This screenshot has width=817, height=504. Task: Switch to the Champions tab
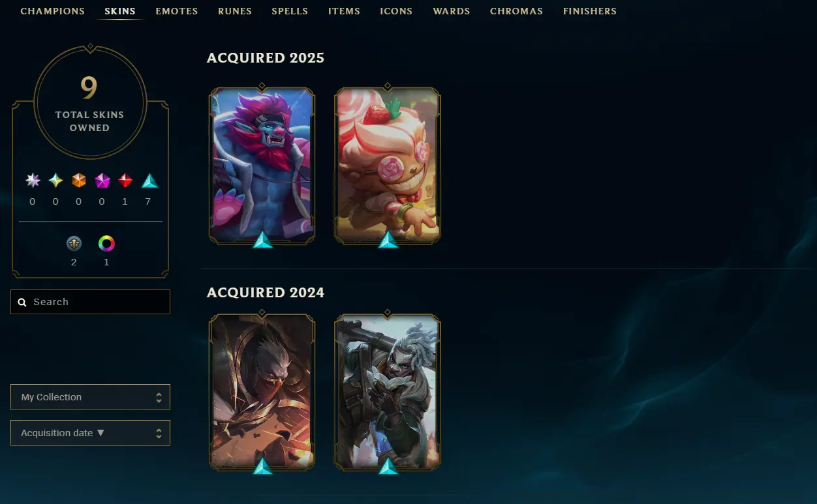(53, 11)
